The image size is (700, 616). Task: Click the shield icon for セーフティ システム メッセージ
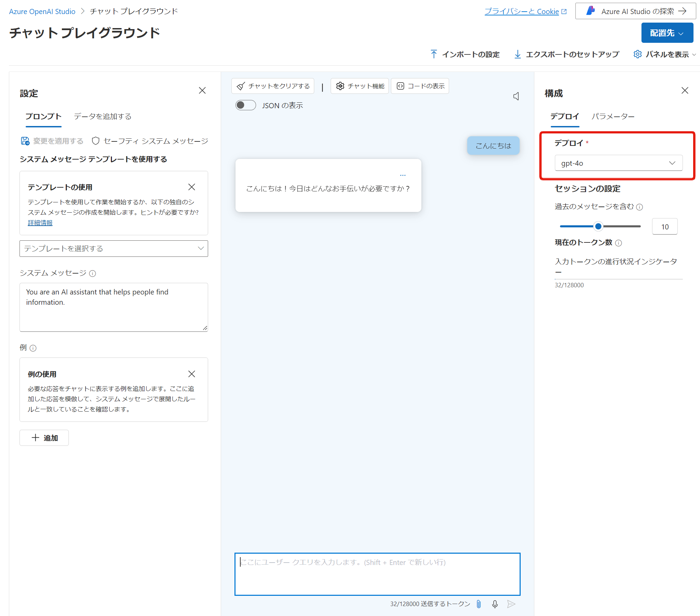96,141
